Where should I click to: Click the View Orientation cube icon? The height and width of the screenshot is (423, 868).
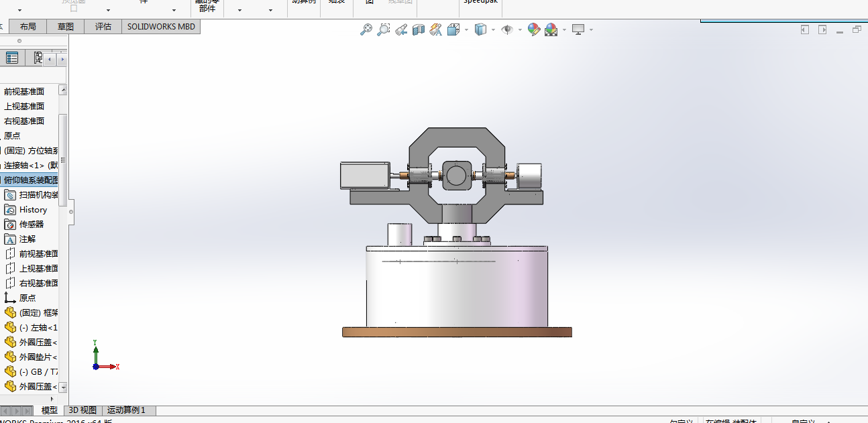pos(453,29)
